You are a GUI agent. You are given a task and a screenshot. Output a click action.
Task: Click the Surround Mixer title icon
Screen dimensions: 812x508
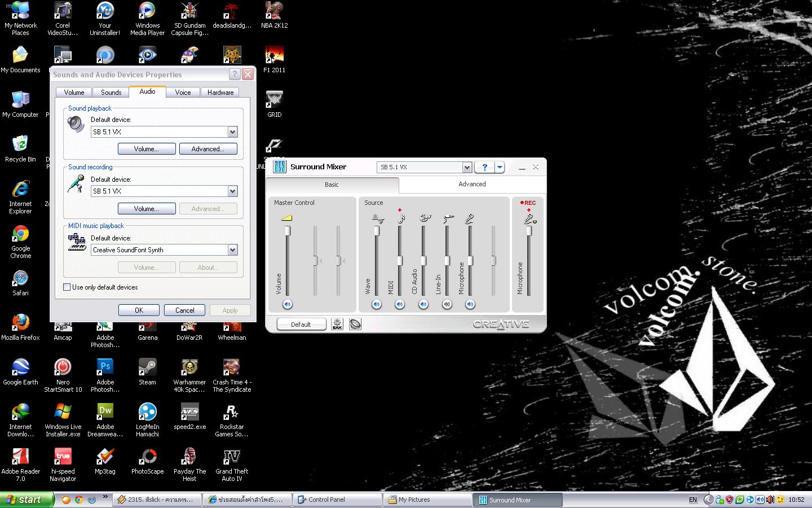[x=280, y=167]
